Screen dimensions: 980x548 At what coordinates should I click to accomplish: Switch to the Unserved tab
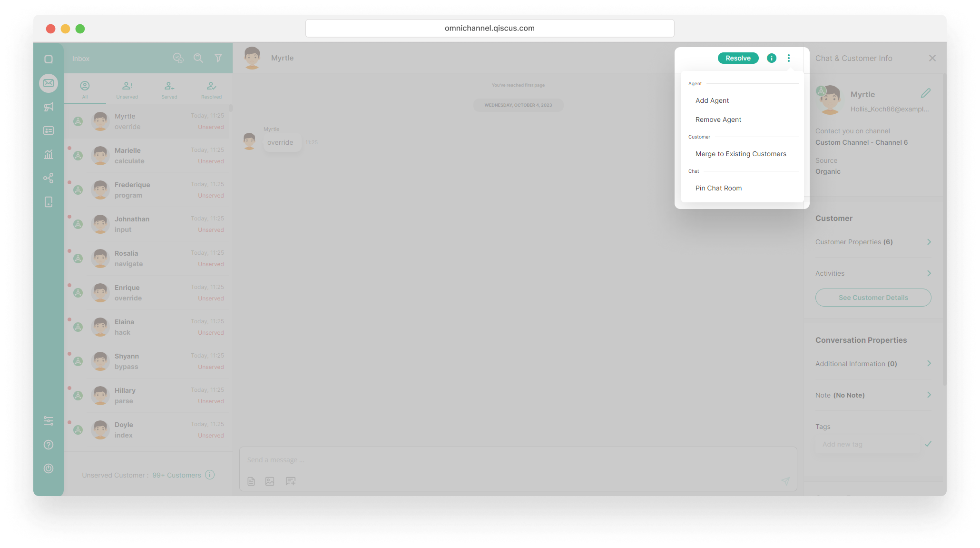[x=127, y=90]
